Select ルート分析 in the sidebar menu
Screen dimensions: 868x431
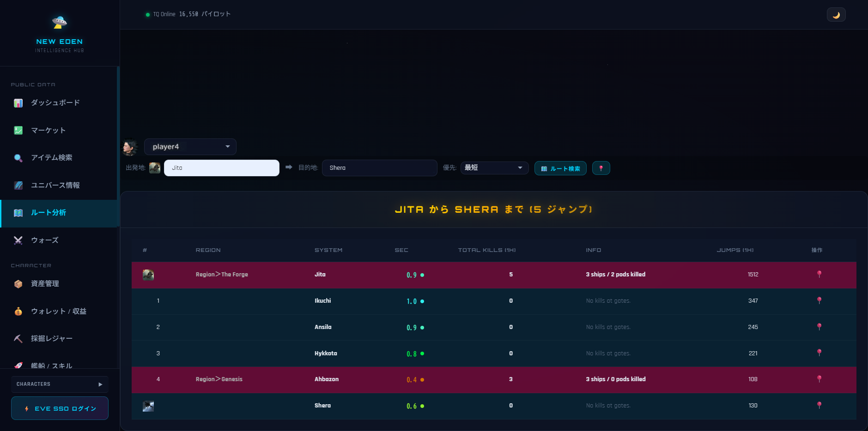[x=48, y=213]
